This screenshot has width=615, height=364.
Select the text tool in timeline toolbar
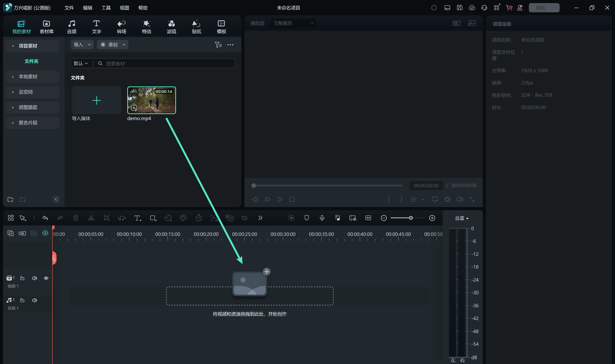point(137,218)
